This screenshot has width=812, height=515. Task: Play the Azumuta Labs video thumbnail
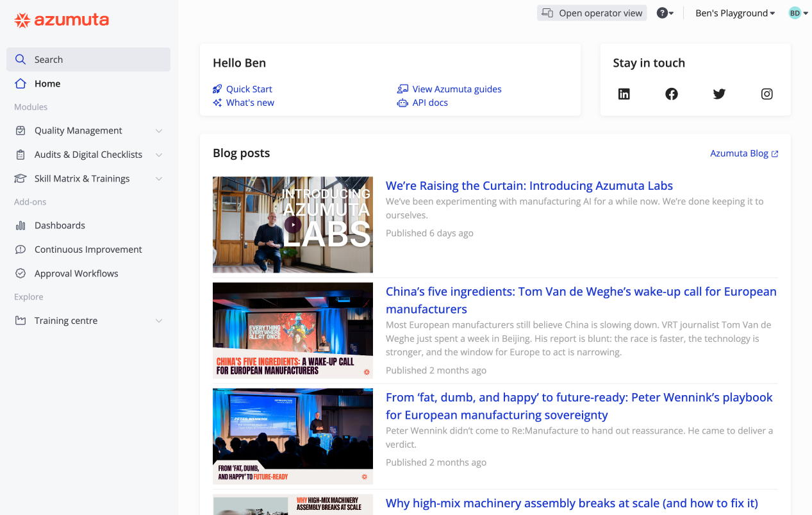(293, 224)
